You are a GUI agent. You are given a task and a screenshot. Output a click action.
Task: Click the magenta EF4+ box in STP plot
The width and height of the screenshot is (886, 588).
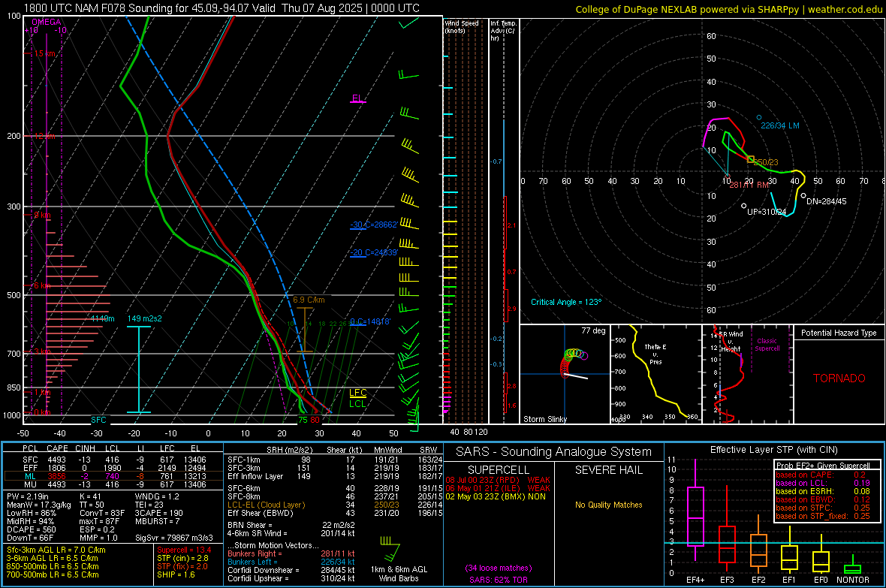point(695,516)
